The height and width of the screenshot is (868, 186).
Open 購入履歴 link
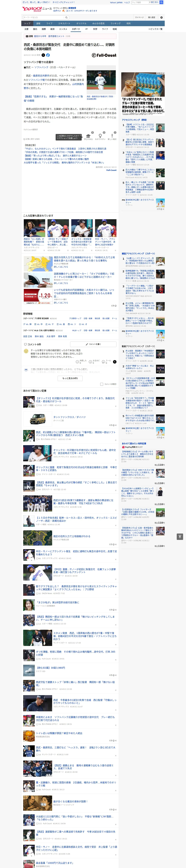pos(152,18)
